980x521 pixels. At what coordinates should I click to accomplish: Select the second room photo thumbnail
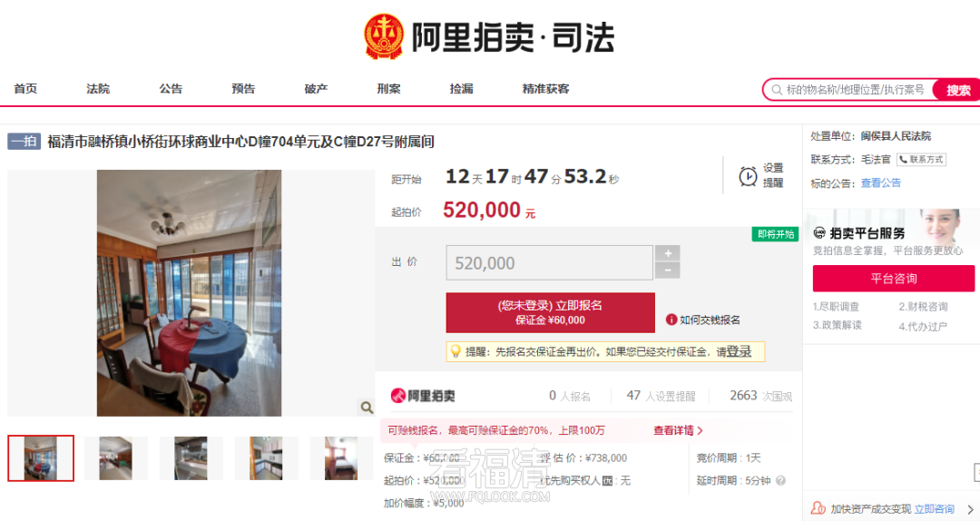point(115,458)
